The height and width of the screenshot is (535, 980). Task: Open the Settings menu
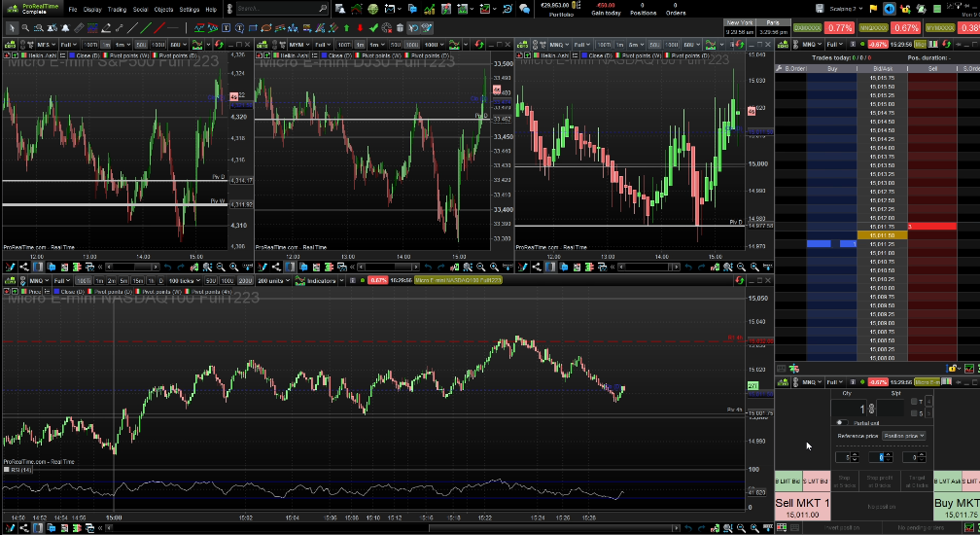(190, 10)
